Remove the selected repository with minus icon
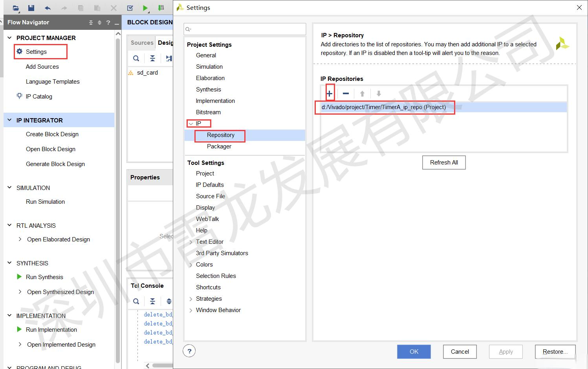Screen dimensions: 588x369 (346, 93)
